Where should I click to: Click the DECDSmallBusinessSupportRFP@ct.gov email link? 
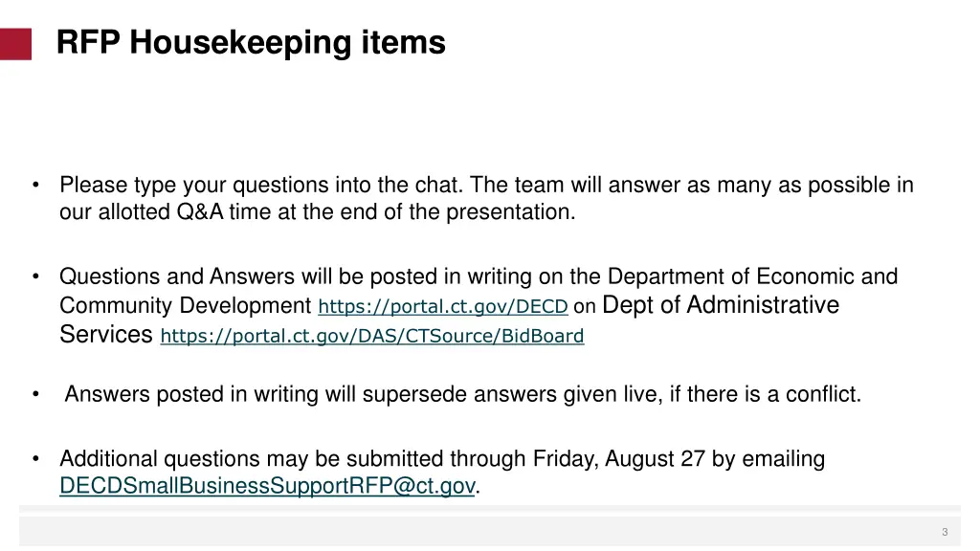click(x=267, y=487)
